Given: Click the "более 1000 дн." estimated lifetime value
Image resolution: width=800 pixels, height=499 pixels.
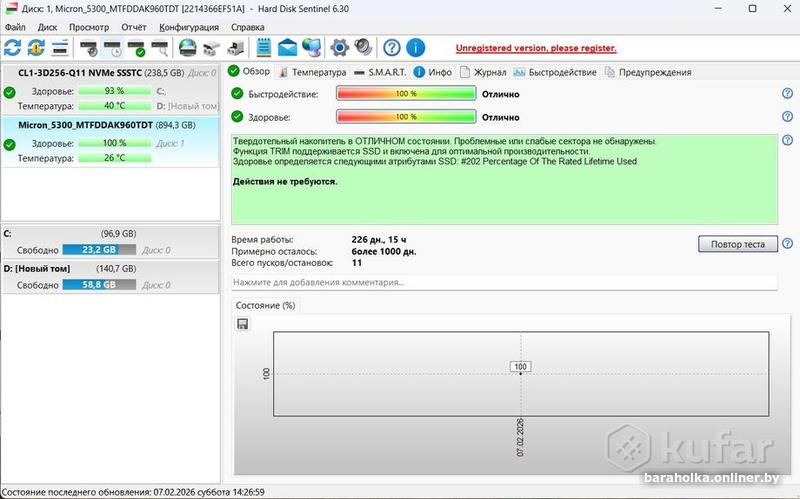Looking at the screenshot, I should click(384, 251).
